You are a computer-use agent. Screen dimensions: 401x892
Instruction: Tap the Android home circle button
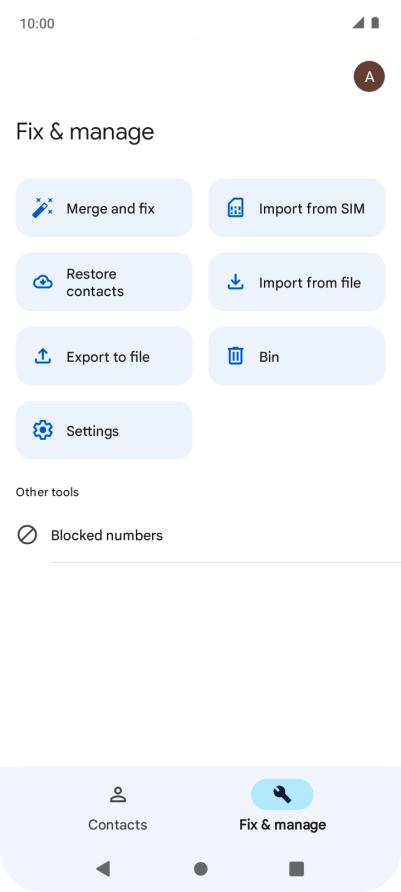(x=200, y=868)
